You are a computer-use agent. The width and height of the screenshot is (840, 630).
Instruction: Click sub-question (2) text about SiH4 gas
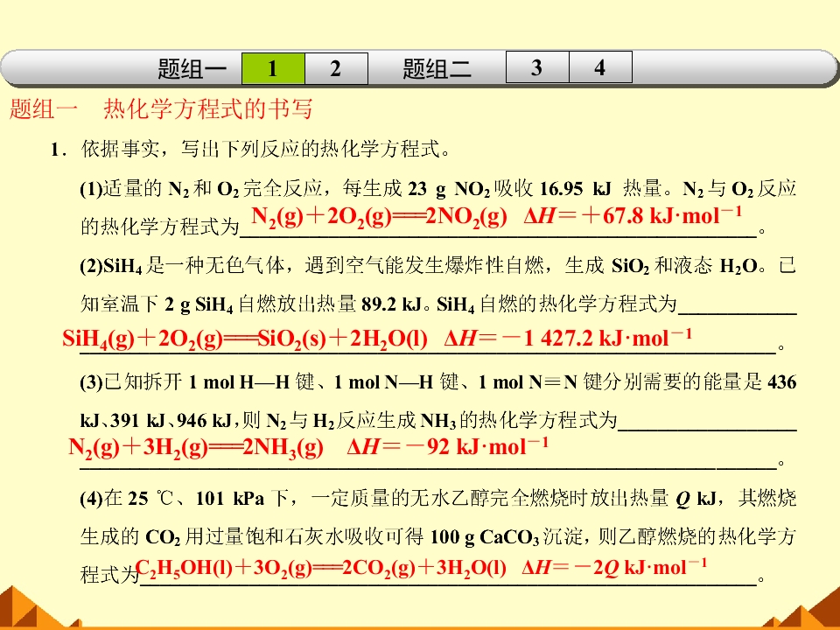click(437, 265)
